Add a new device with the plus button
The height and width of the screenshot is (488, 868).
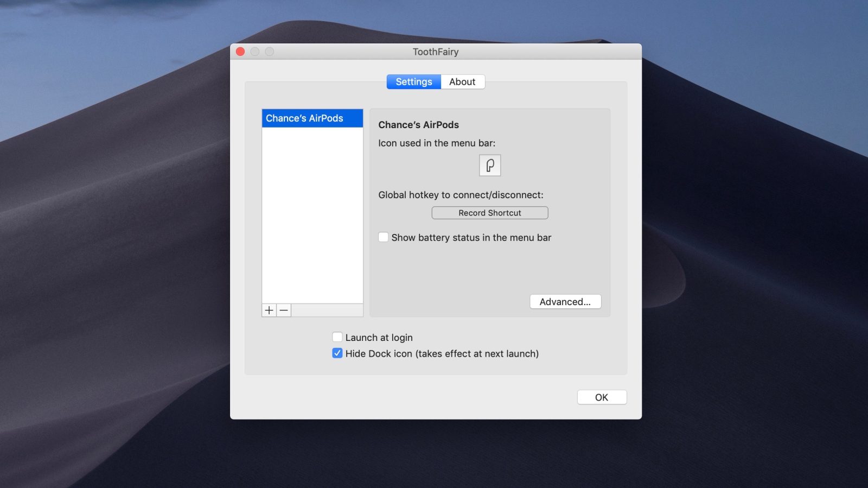[269, 310]
